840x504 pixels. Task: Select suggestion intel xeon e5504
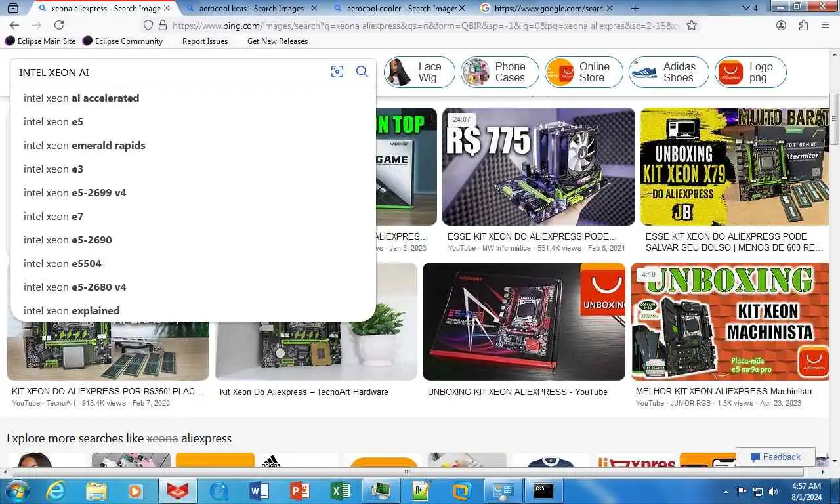(x=193, y=263)
